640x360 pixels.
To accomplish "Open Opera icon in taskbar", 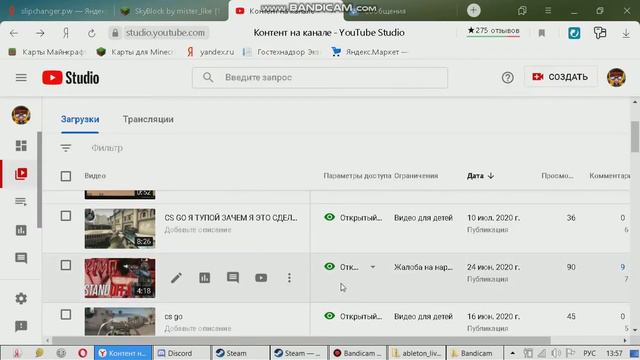I will (x=82, y=353).
